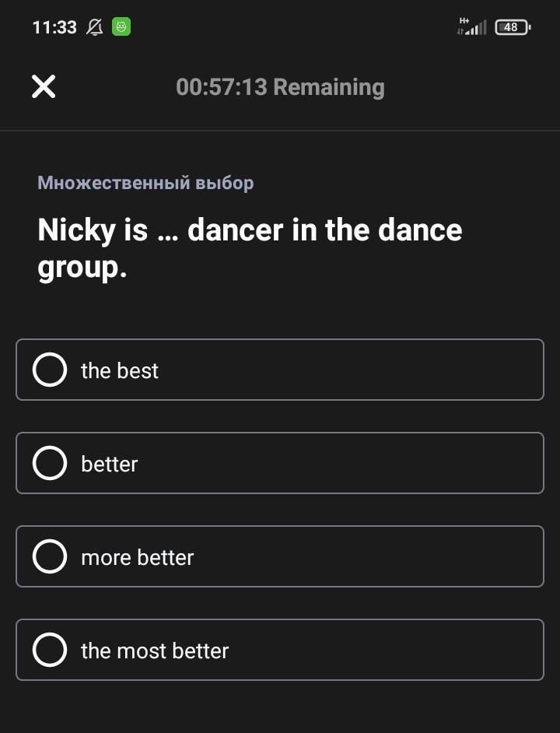The image size is (560, 733).
Task: Pick the "the most better" radio button
Action: pos(50,650)
